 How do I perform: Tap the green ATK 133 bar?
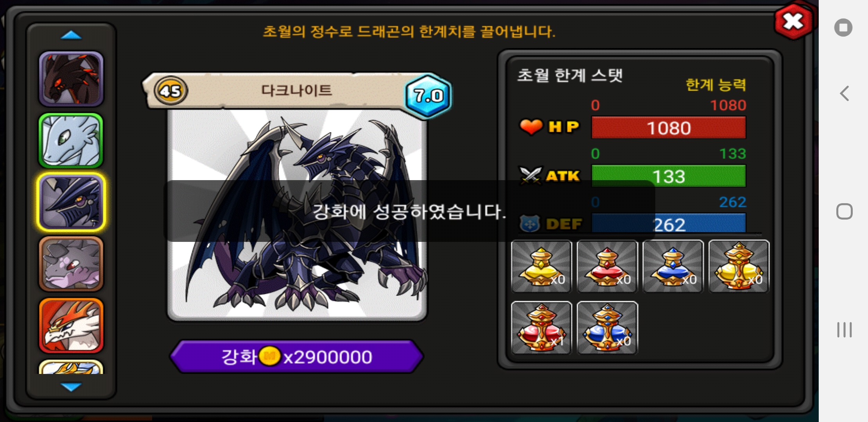pyautogui.click(x=669, y=176)
